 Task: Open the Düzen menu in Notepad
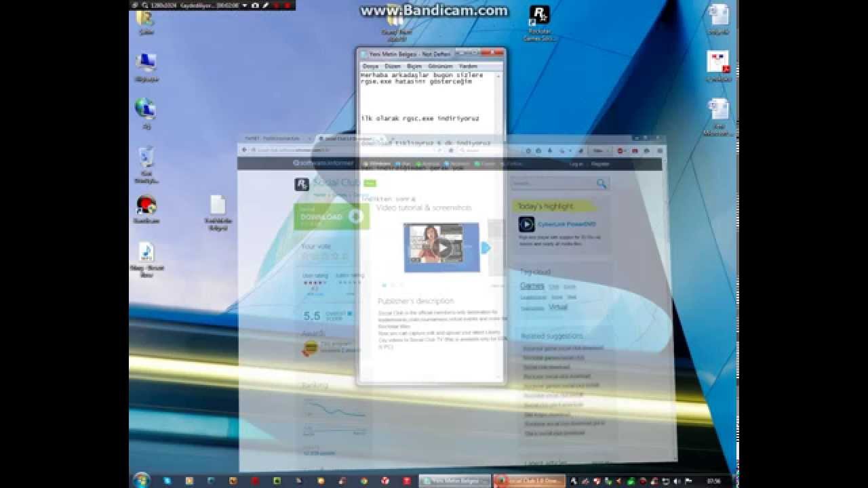point(393,66)
